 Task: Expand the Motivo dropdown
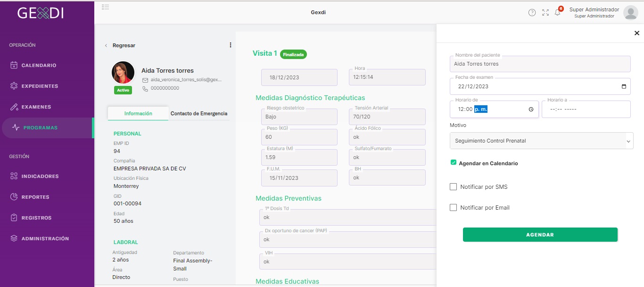(542, 141)
